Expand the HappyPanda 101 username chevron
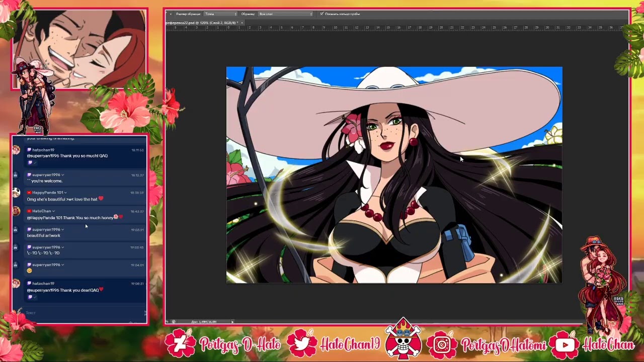The height and width of the screenshot is (362, 644). click(65, 193)
